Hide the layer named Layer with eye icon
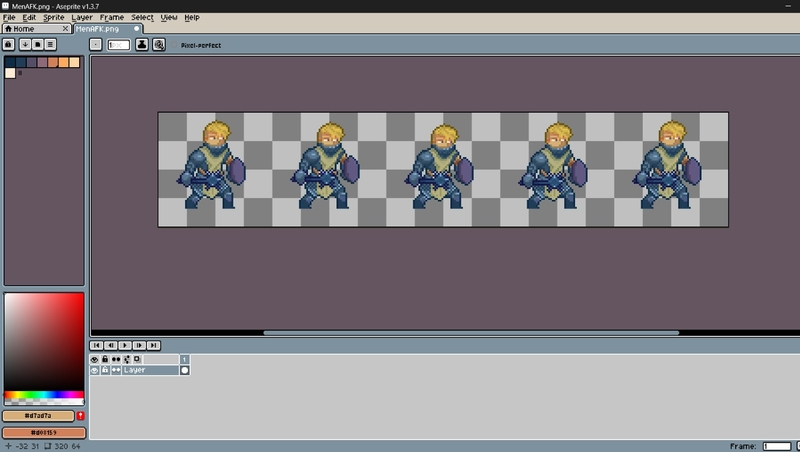 95,370
